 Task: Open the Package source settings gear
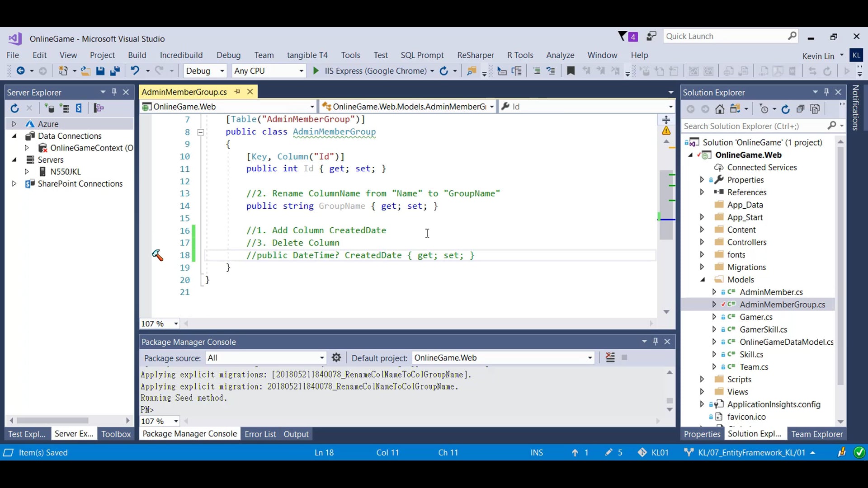tap(336, 357)
